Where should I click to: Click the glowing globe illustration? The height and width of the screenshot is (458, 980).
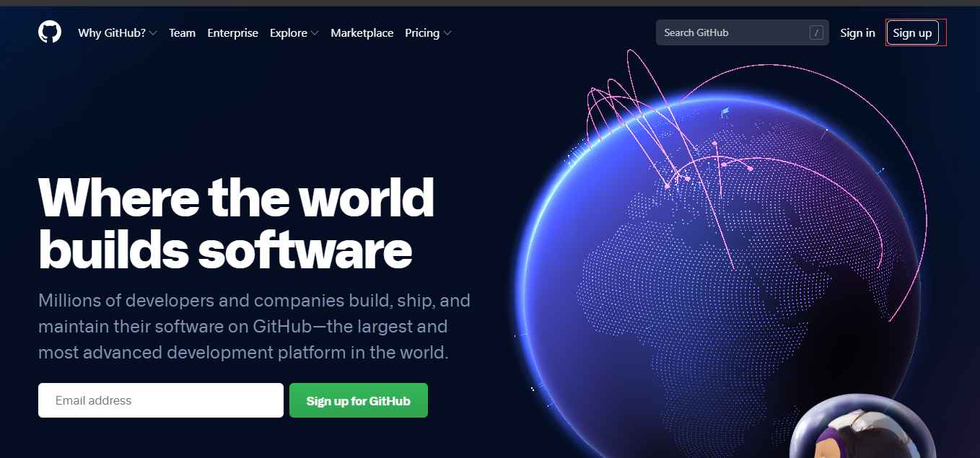pyautogui.click(x=718, y=274)
